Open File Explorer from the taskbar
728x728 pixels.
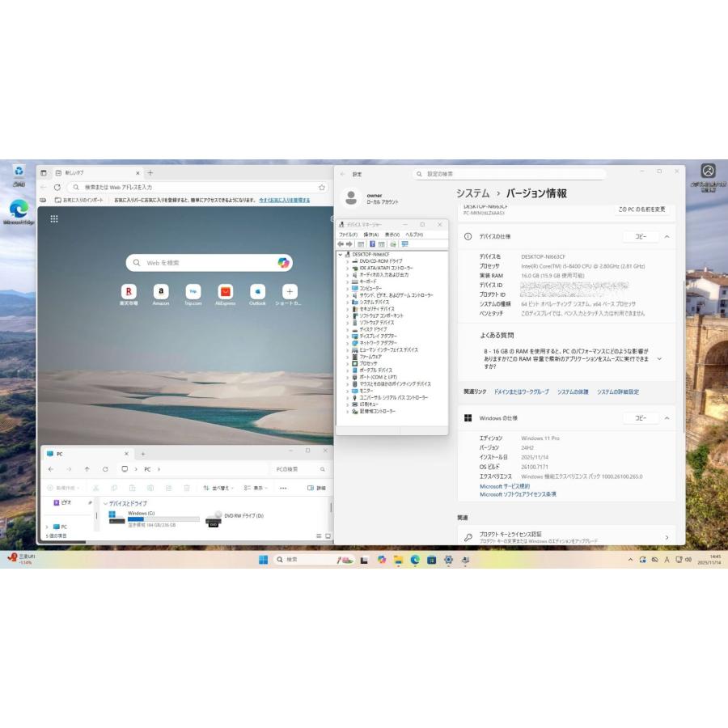pos(398,560)
